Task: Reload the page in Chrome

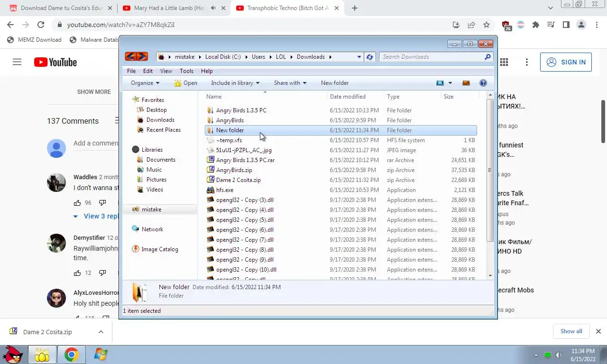Action: coord(41,25)
